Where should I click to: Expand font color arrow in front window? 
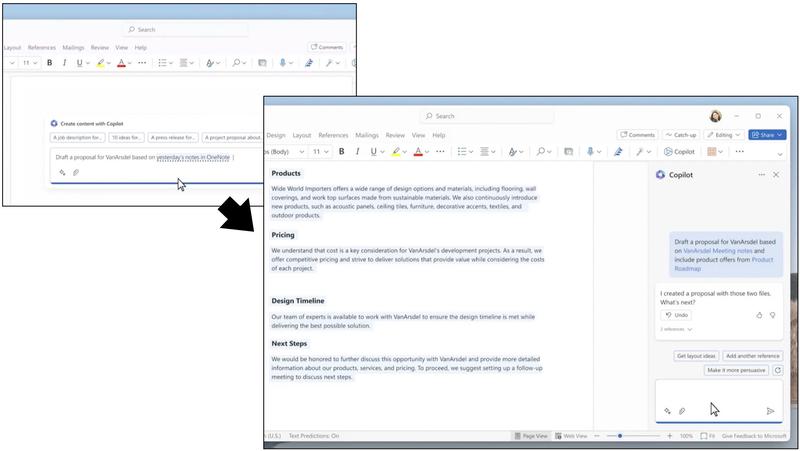tap(427, 152)
